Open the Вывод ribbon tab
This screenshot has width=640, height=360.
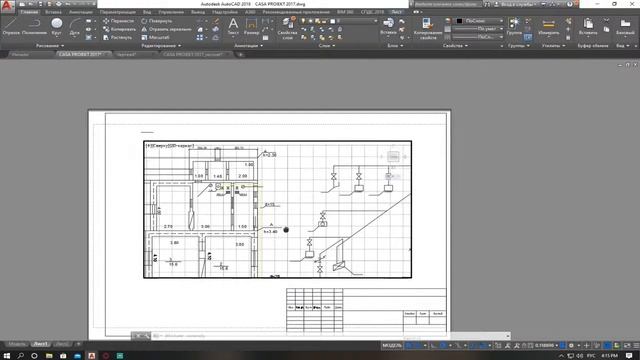[x=198, y=12]
